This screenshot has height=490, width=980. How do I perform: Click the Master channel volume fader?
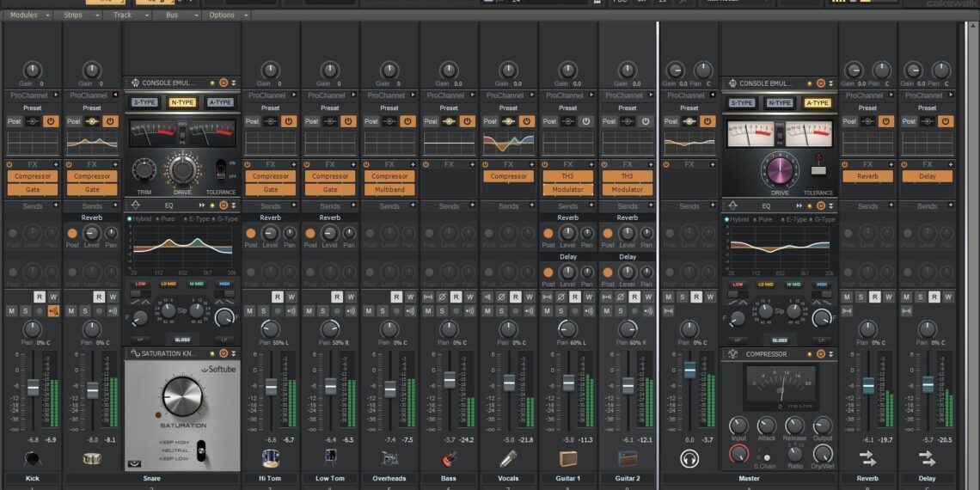pos(689,370)
